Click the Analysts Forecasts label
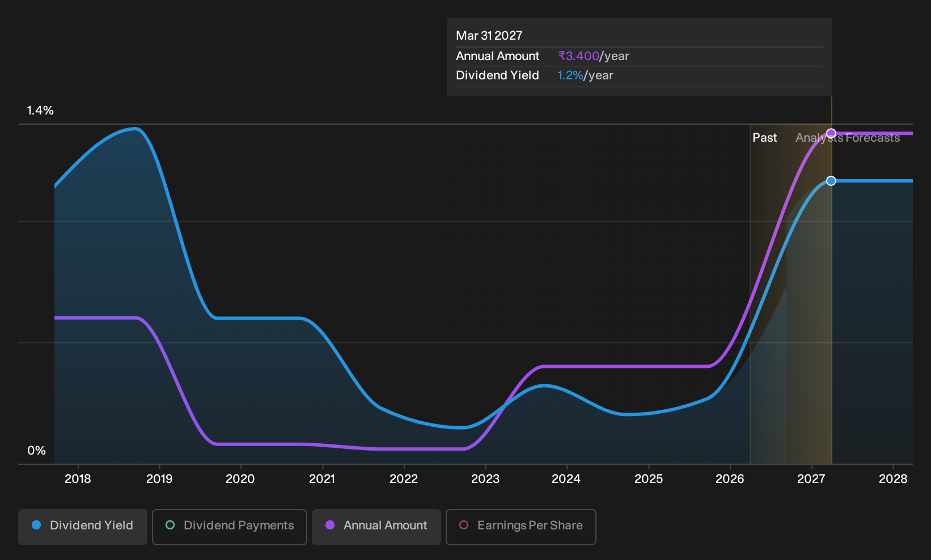The width and height of the screenshot is (931, 560). 848,138
